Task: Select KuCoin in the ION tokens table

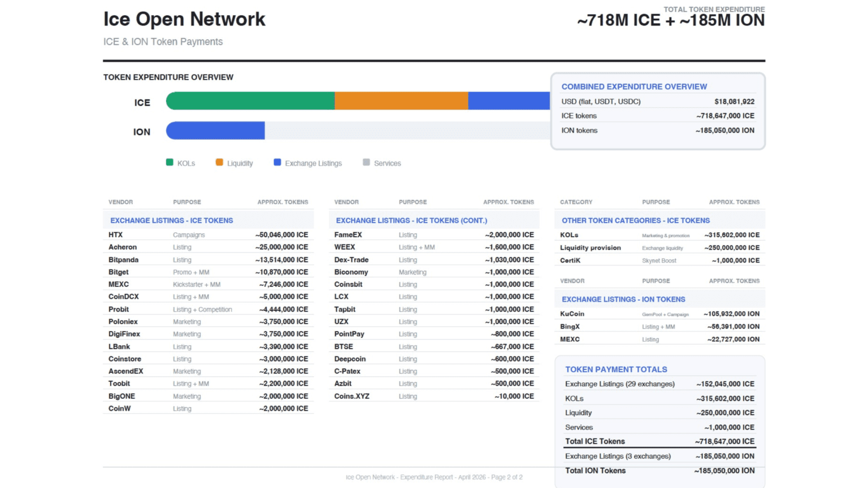Action: (x=572, y=314)
